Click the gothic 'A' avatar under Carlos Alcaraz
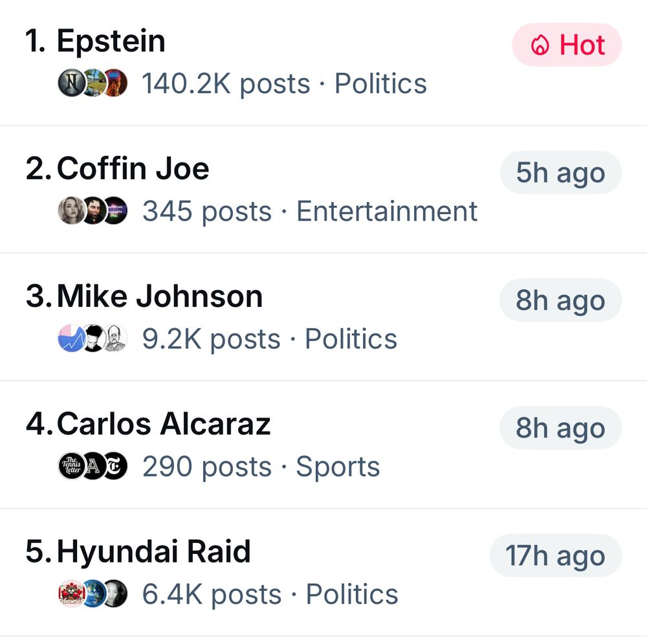The height and width of the screenshot is (644, 647). (93, 466)
